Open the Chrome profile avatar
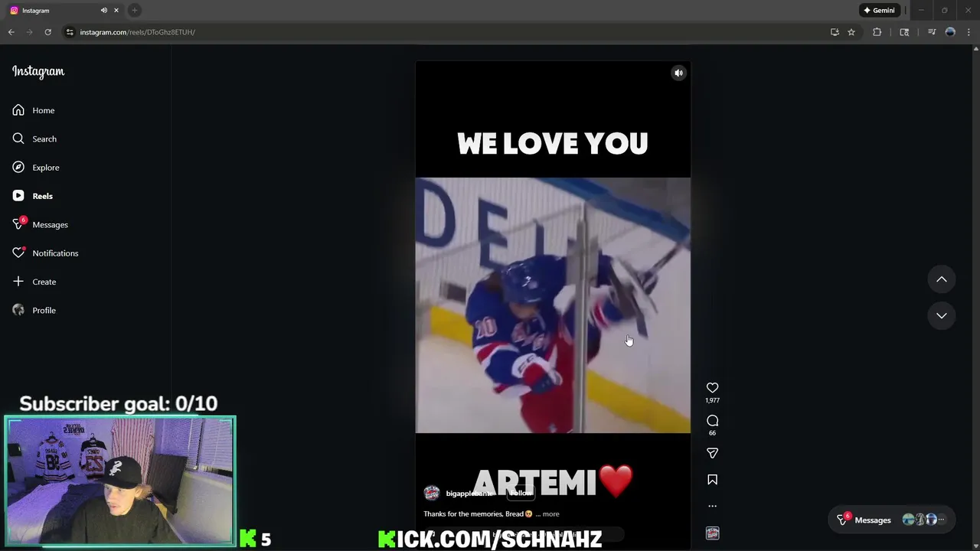The height and width of the screenshot is (551, 980). tap(950, 32)
